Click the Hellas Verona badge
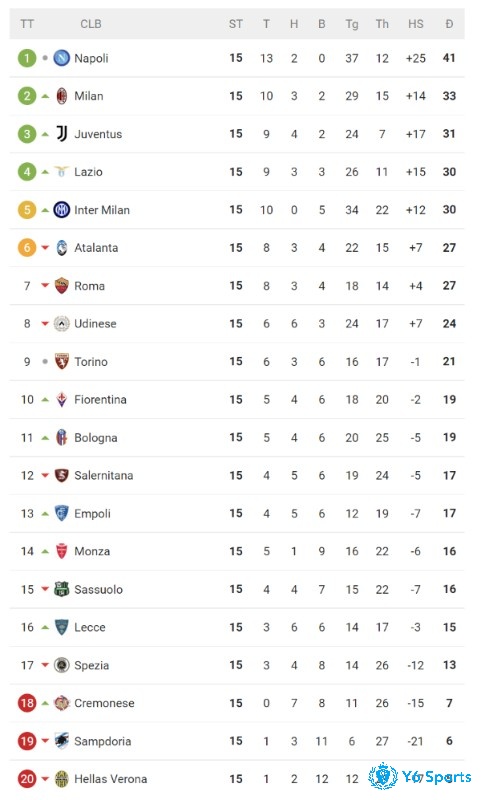 [62, 779]
